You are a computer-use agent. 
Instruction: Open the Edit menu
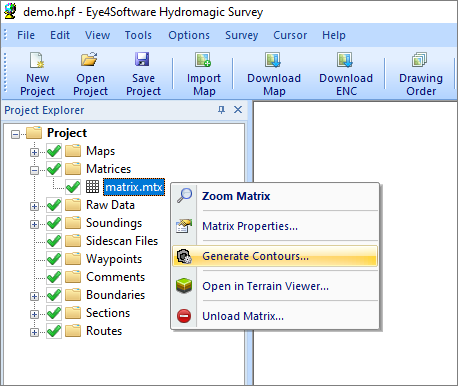pyautogui.click(x=60, y=35)
